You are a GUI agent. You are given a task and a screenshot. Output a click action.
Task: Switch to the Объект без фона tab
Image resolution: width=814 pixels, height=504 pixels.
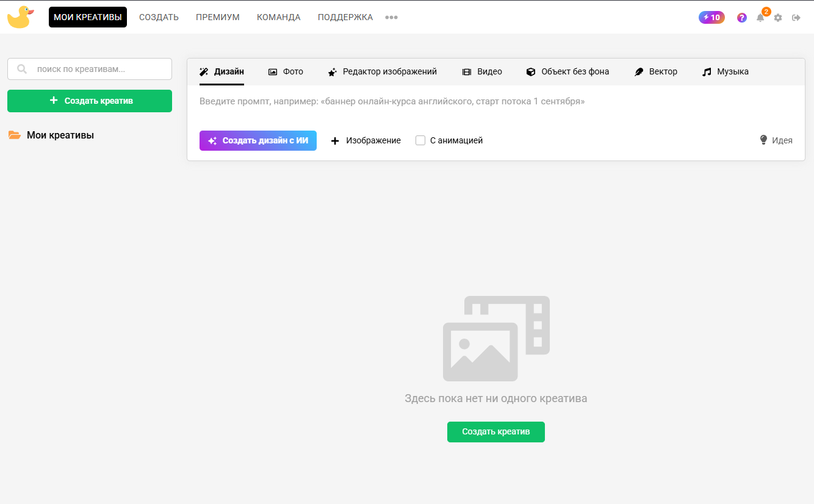pyautogui.click(x=567, y=71)
